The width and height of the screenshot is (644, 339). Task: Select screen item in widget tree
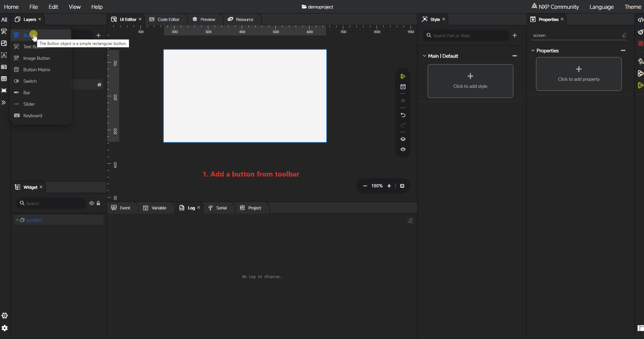pos(59,220)
